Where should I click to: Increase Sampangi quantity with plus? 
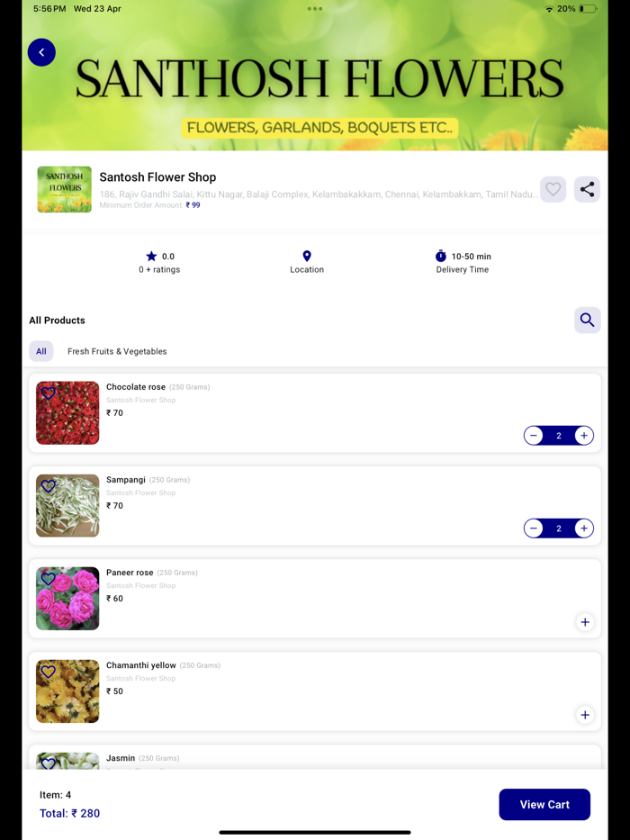[x=584, y=528]
